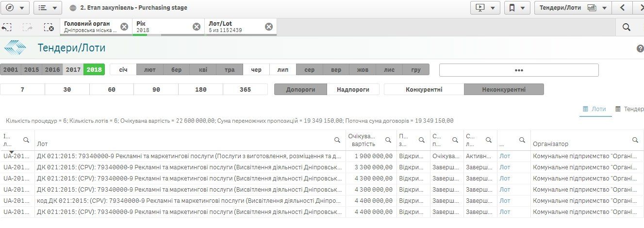
Task: Click the Qlik logo next to Тендери/Лоти title
Action: [x=15, y=48]
